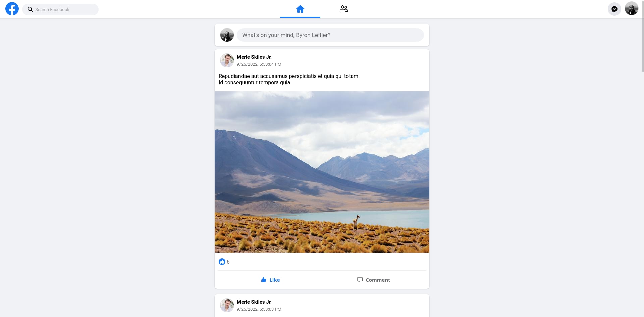View the 6 likes count
Viewport: 644px width, 317px height.
[228, 262]
